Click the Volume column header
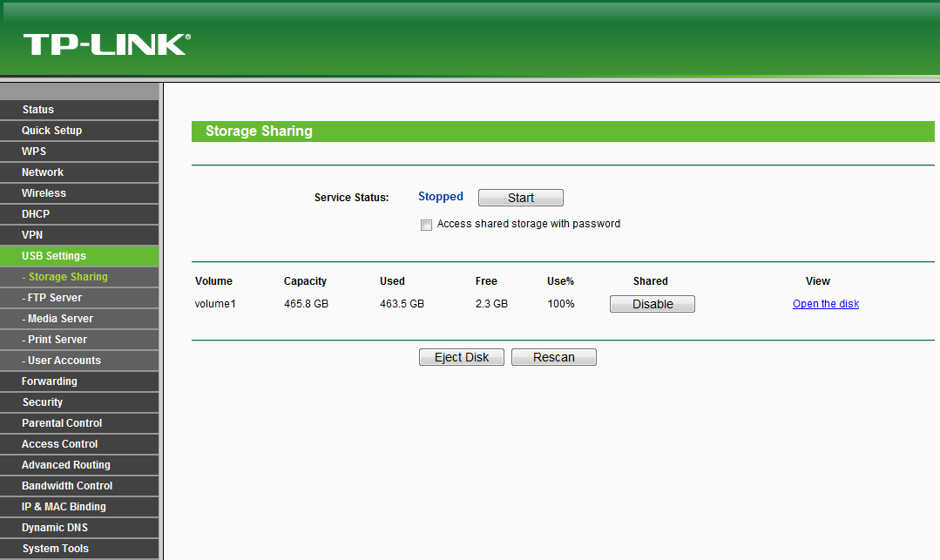 coord(213,281)
